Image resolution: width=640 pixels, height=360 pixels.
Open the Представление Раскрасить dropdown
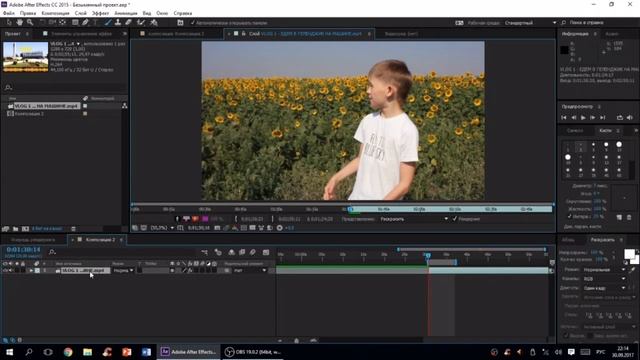[x=414, y=219]
